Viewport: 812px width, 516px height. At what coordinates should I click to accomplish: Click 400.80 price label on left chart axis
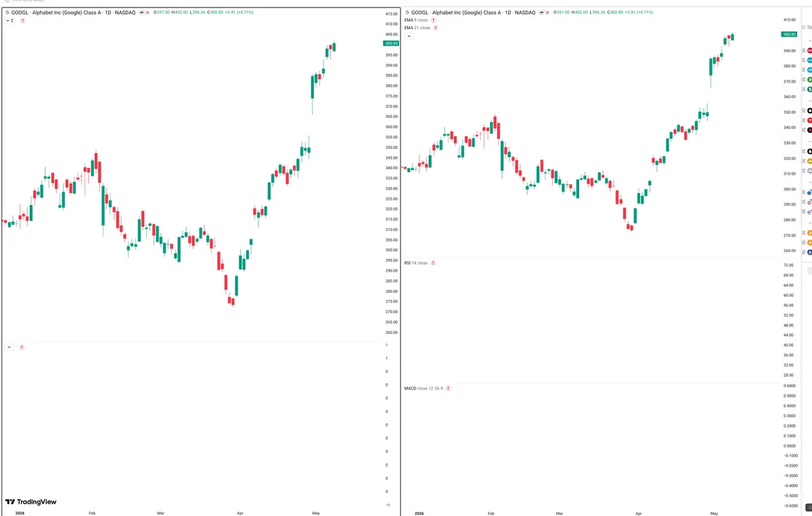(x=391, y=43)
